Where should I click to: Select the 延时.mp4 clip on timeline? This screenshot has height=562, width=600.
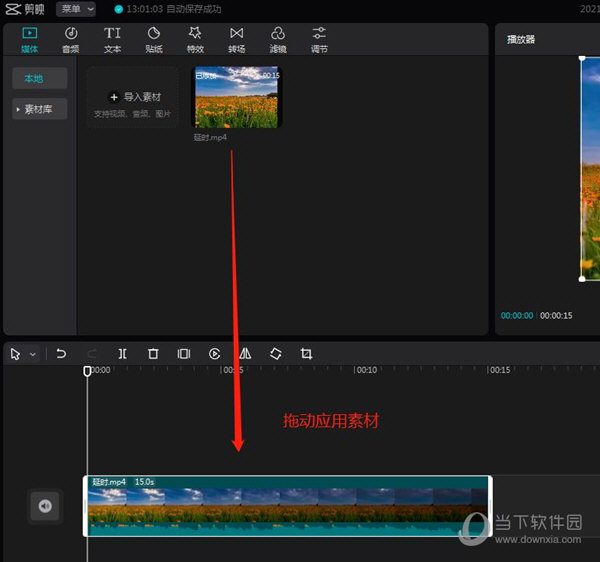pos(287,506)
